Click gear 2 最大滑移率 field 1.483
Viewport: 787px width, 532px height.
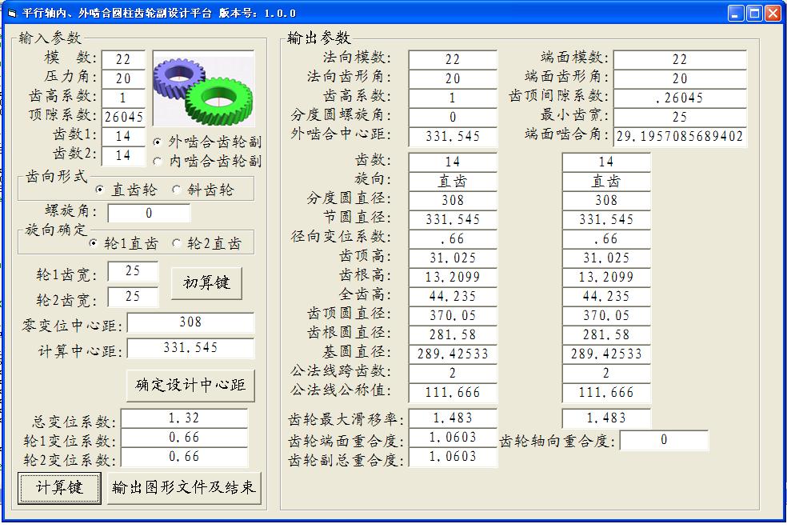click(x=606, y=418)
